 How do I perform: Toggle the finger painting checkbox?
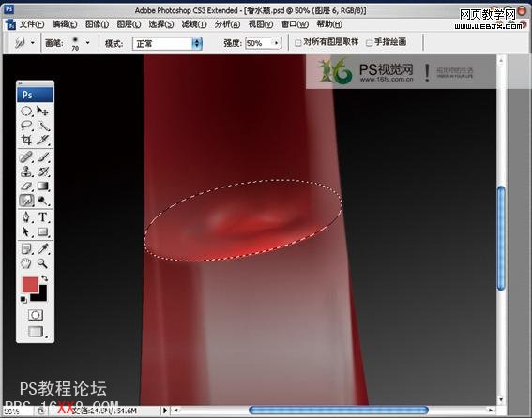(369, 43)
